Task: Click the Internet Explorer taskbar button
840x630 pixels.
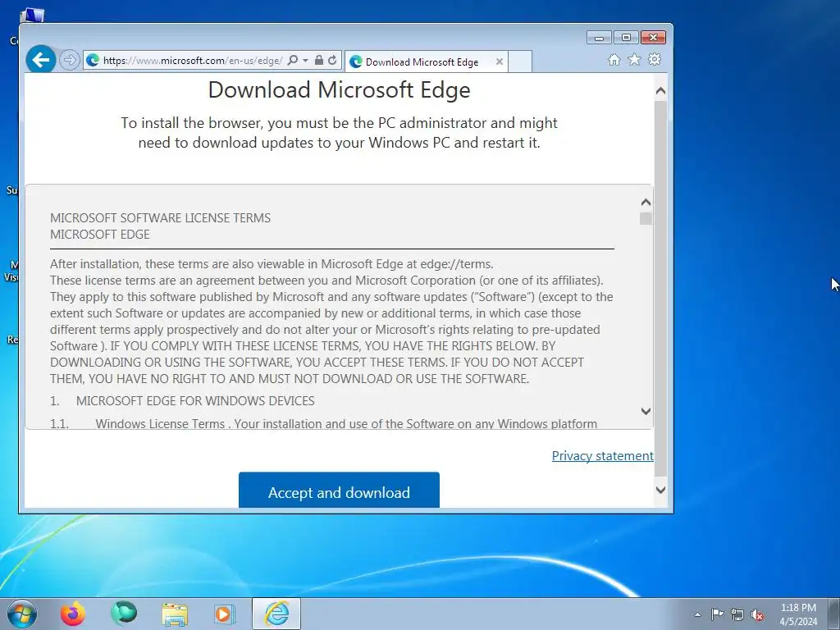Action: (x=276, y=614)
